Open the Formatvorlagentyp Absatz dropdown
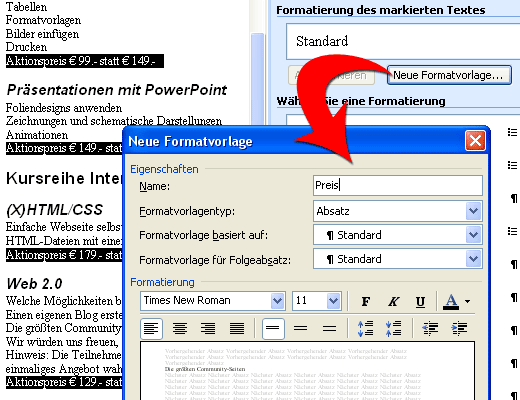Viewport: 520px width, 400px height. pos(473,211)
